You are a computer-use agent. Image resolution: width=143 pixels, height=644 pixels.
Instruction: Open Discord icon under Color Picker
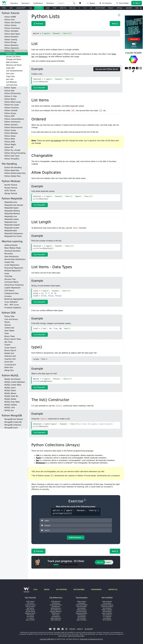[134, 68]
